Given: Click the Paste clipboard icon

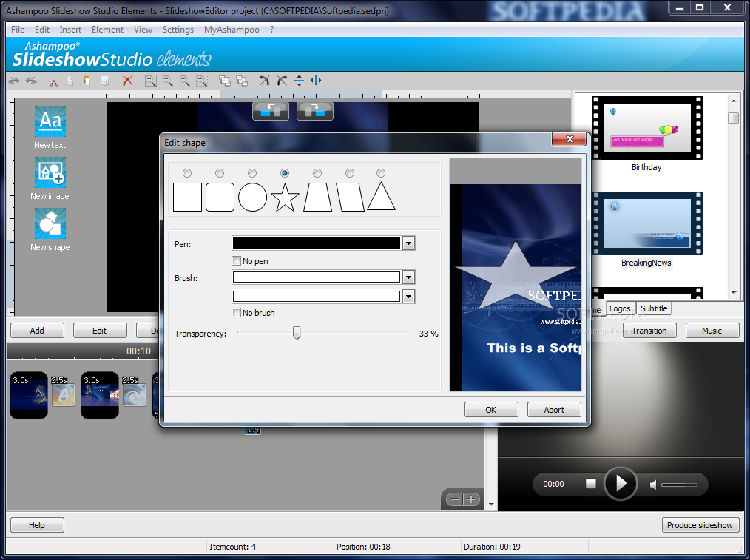Looking at the screenshot, I should [87, 81].
